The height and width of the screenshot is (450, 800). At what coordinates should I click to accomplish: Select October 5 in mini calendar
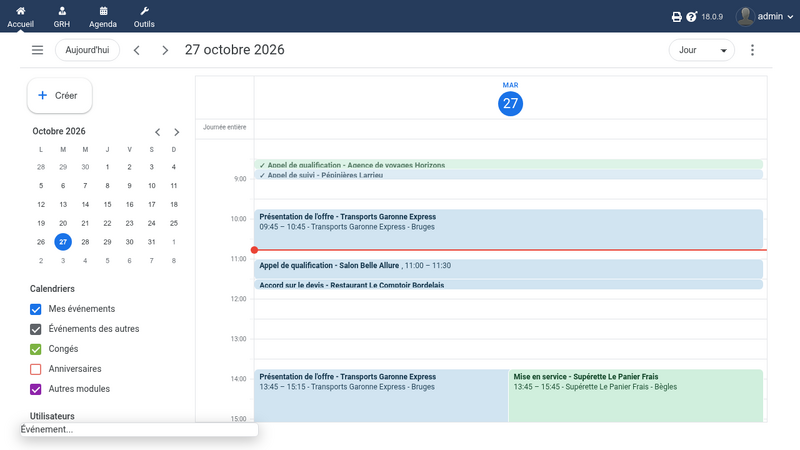tap(41, 186)
